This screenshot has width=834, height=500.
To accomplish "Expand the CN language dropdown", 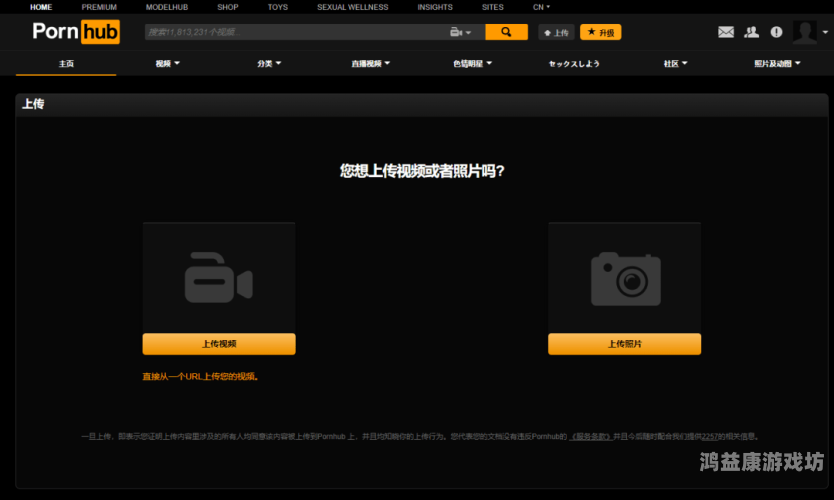I will click(541, 7).
